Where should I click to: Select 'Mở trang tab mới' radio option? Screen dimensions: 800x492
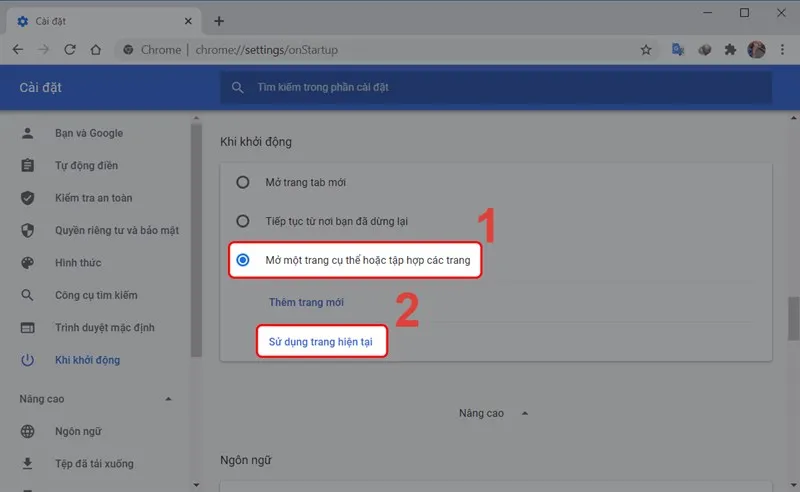(x=242, y=182)
